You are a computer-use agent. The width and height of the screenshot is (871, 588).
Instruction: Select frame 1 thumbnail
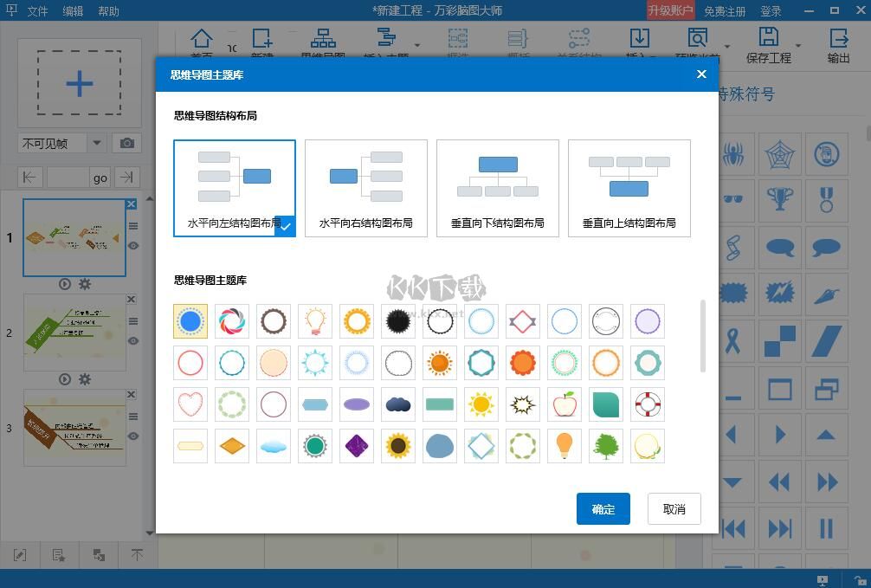[74, 238]
